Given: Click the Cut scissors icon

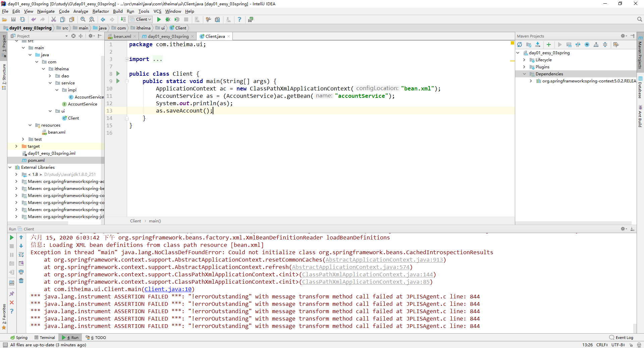Looking at the screenshot, I should click(x=54, y=19).
